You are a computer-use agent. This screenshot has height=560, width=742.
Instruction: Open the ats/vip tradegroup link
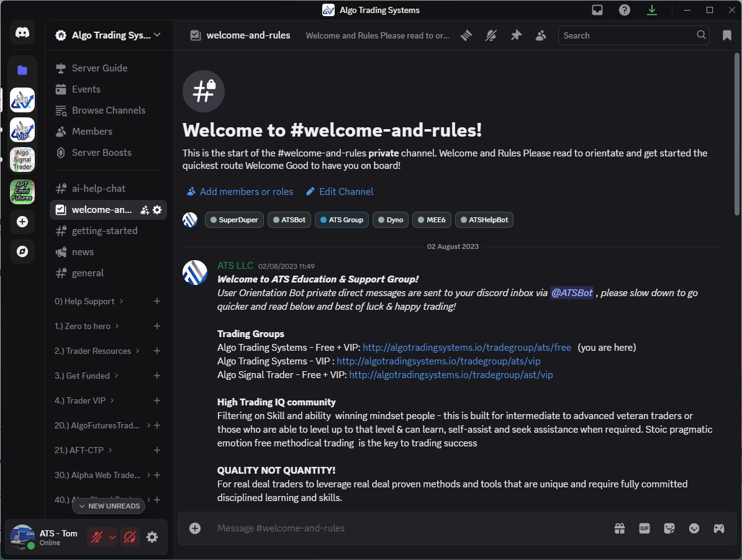click(x=438, y=361)
